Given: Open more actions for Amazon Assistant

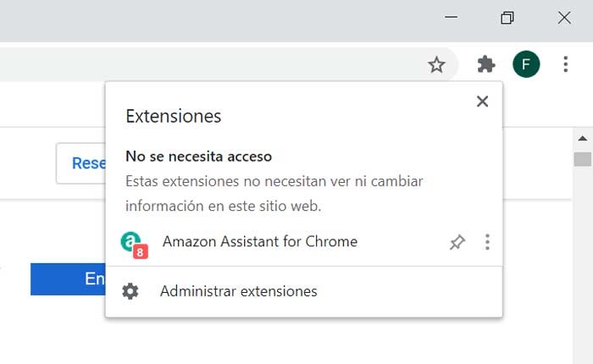Looking at the screenshot, I should coord(487,243).
